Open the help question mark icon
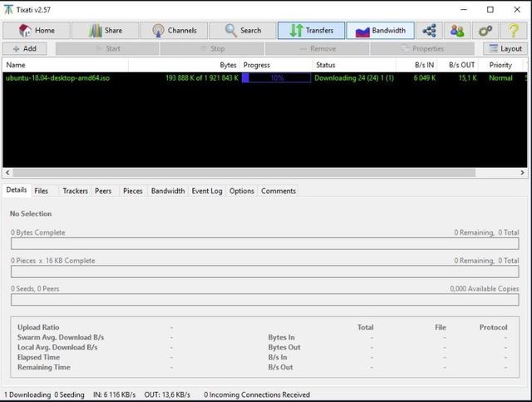The image size is (532, 402). (x=513, y=31)
